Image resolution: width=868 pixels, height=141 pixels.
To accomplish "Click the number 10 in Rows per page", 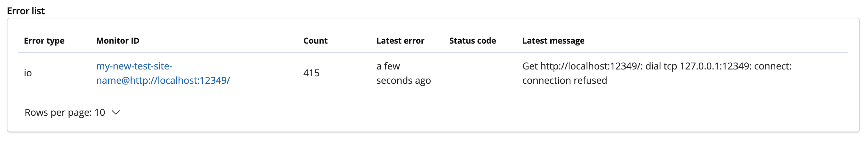I will (100, 112).
